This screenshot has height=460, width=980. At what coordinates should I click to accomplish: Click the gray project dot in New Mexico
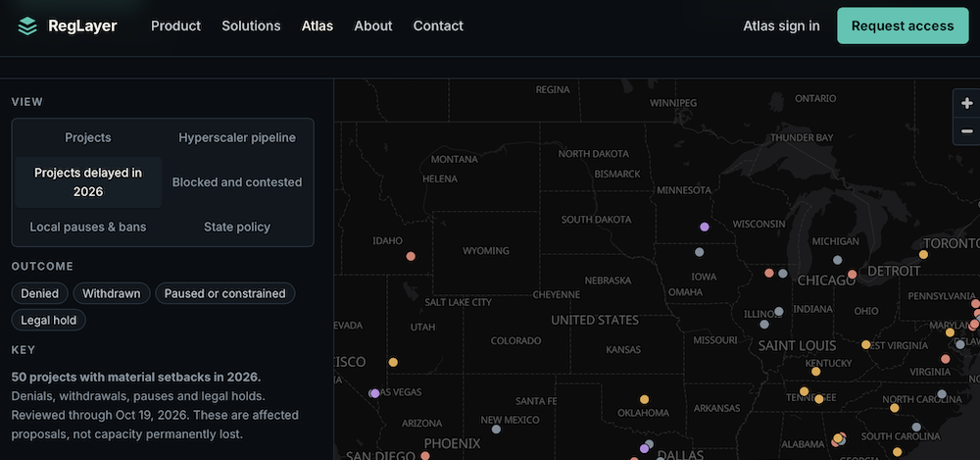(x=496, y=430)
